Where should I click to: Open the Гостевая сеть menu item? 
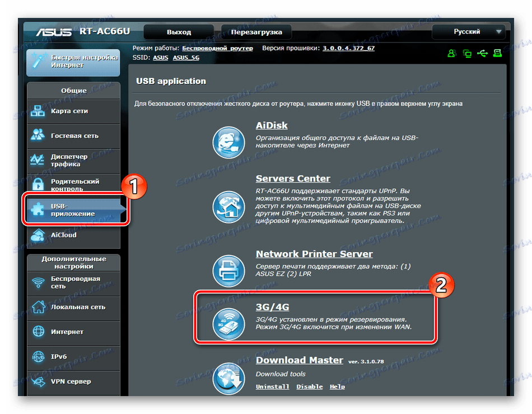coord(73,136)
